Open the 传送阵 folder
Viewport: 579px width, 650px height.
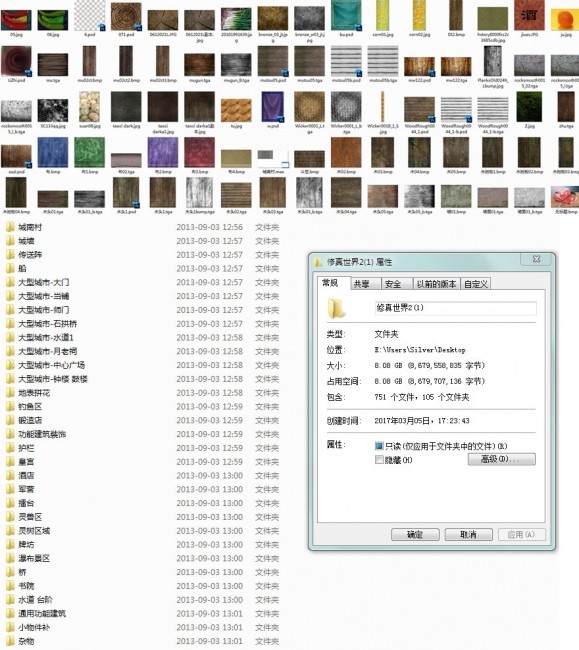click(x=30, y=255)
